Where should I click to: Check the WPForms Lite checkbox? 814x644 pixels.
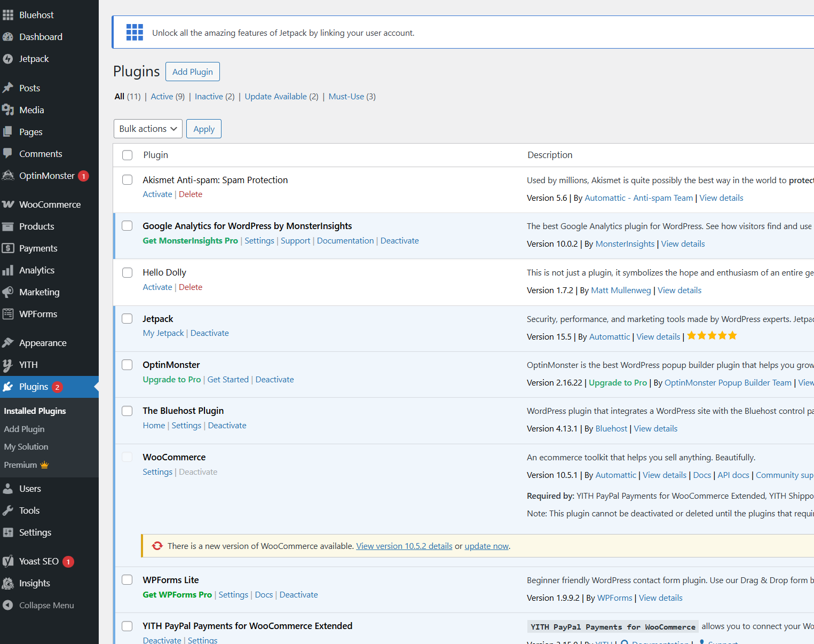point(127,580)
